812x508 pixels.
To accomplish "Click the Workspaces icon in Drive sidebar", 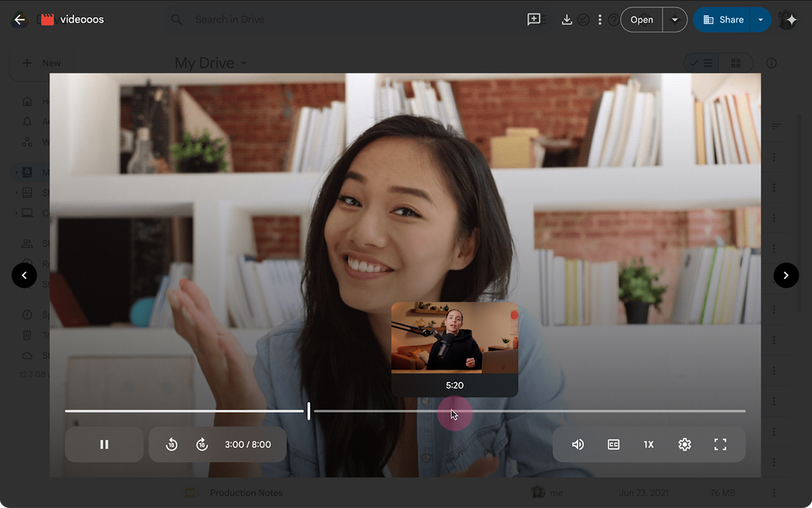I will click(27, 142).
